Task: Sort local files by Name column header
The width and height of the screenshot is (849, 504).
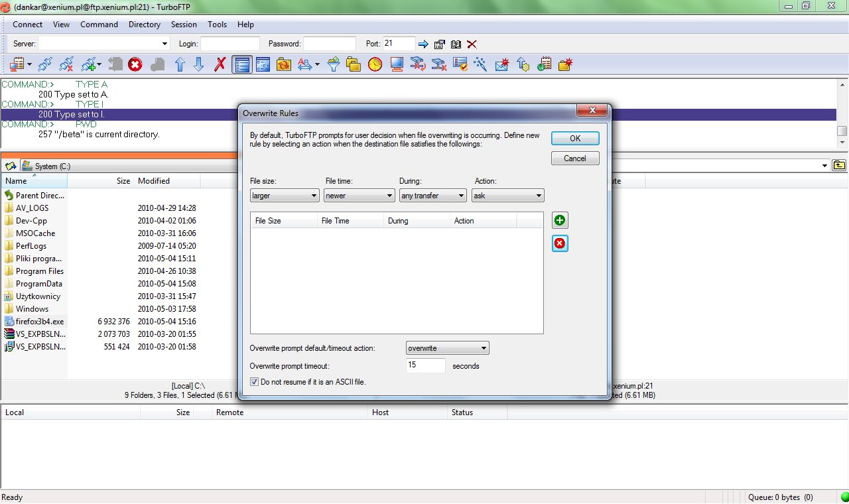Action: [34, 181]
